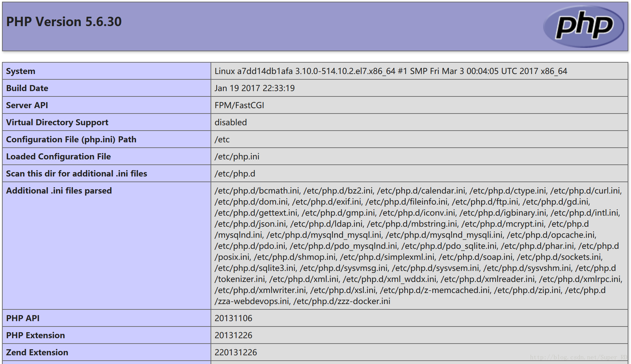The height and width of the screenshot is (364, 631).
Task: Click '/etc/php.d/mbstring.ini' in the list
Action: [x=412, y=224]
